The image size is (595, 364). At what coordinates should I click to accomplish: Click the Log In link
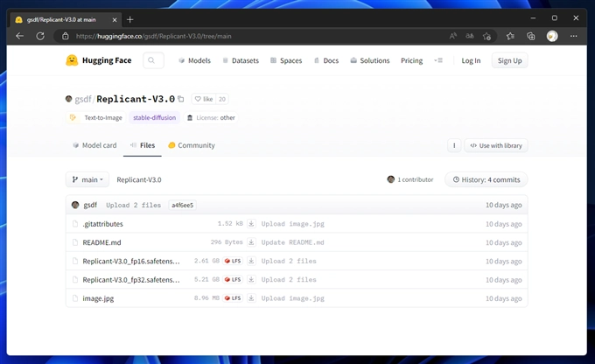[471, 60]
